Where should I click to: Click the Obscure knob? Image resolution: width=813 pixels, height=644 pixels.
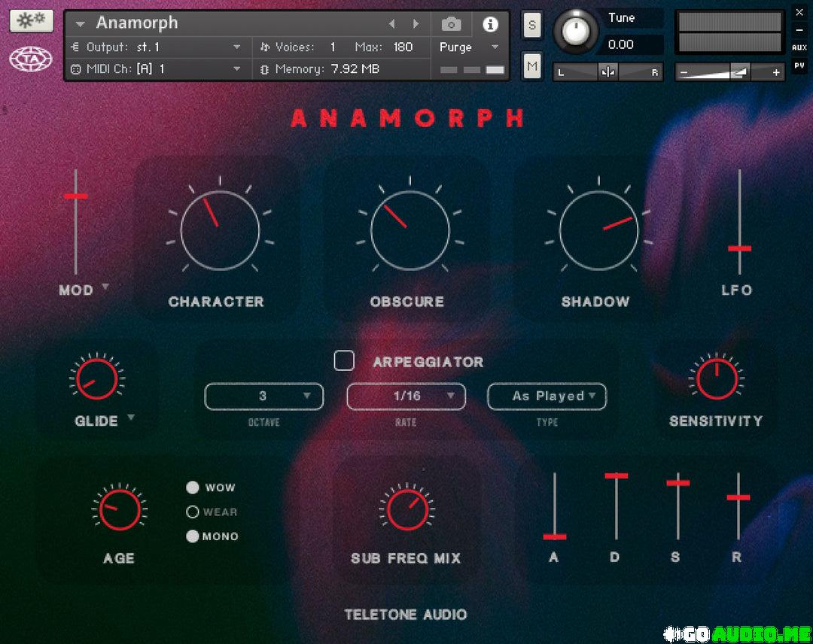(410, 230)
